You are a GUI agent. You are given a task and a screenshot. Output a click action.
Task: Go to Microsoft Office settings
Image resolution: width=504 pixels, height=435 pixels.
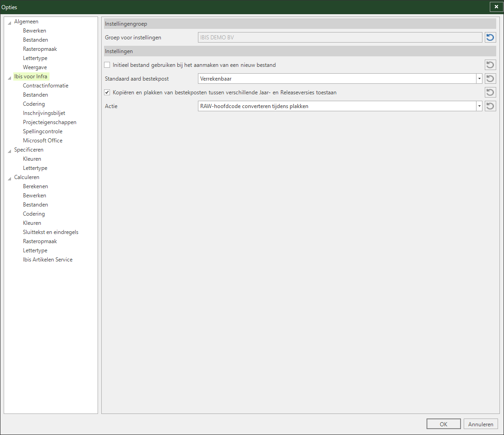pos(43,141)
